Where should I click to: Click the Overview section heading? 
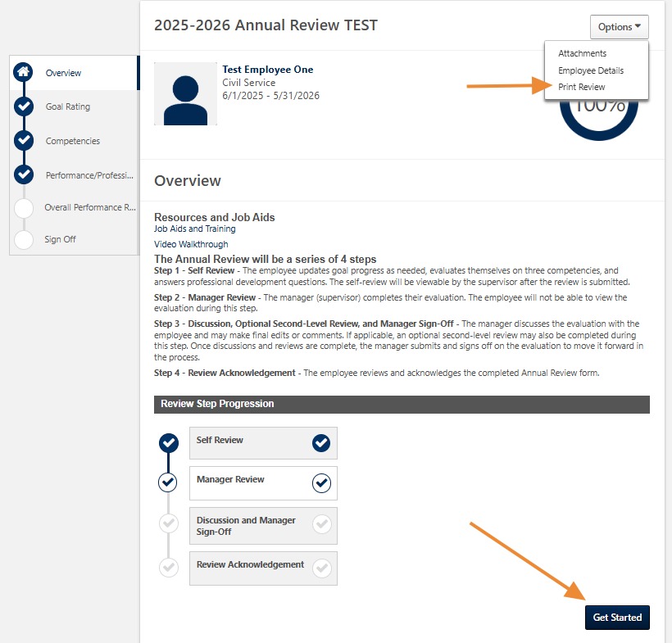tap(188, 181)
